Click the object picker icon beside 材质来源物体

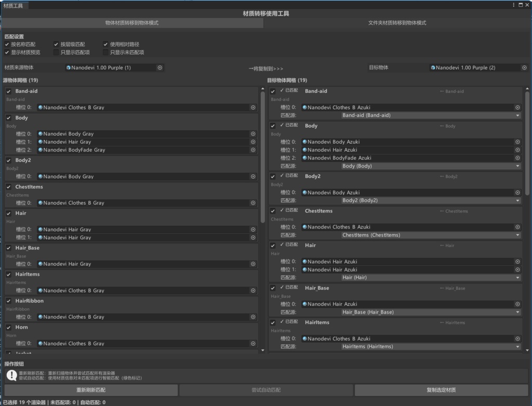coord(160,67)
